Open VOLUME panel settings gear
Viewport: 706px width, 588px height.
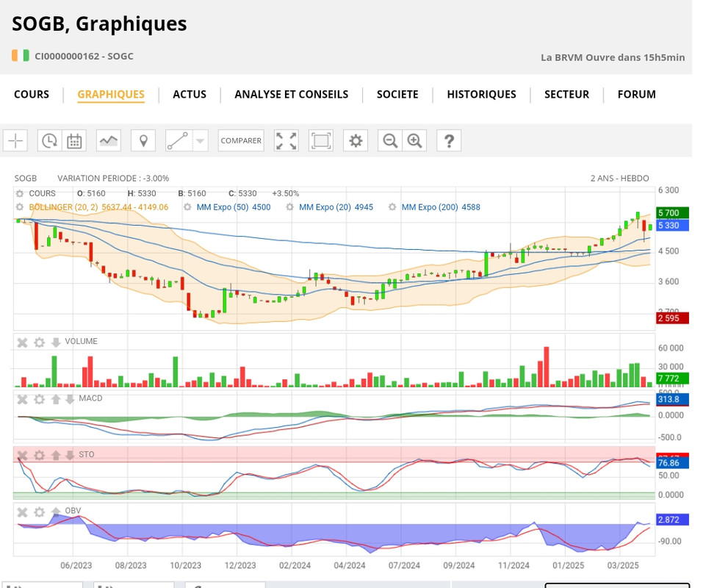40,343
